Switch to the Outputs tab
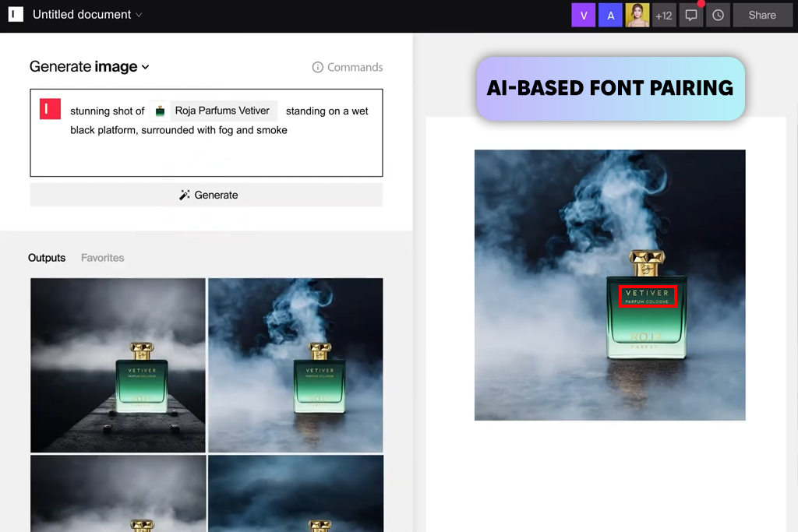 [x=47, y=258]
